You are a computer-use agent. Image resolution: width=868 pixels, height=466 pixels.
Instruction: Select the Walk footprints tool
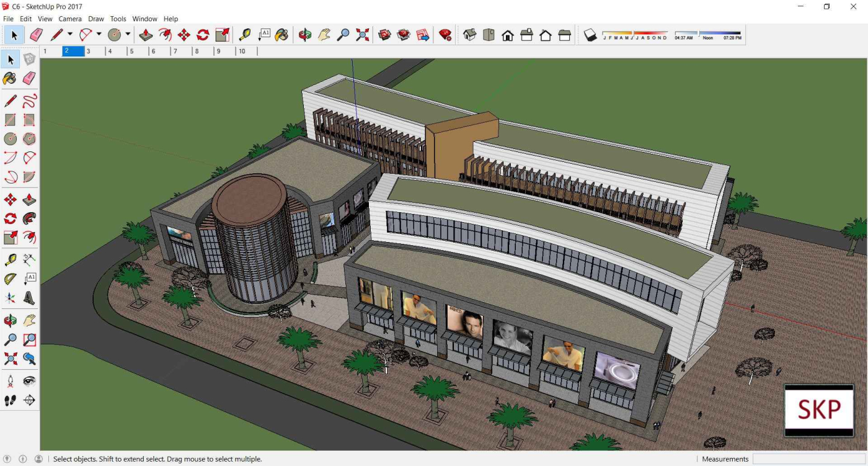11,400
